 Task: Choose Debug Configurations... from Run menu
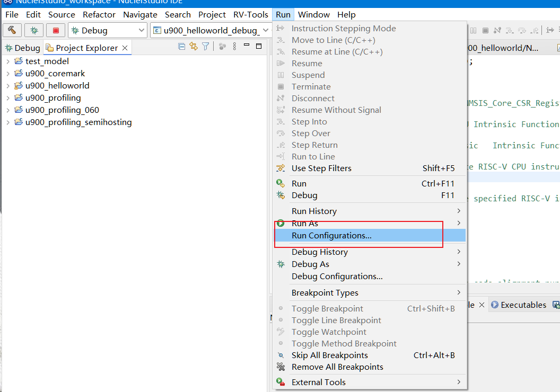(x=337, y=277)
